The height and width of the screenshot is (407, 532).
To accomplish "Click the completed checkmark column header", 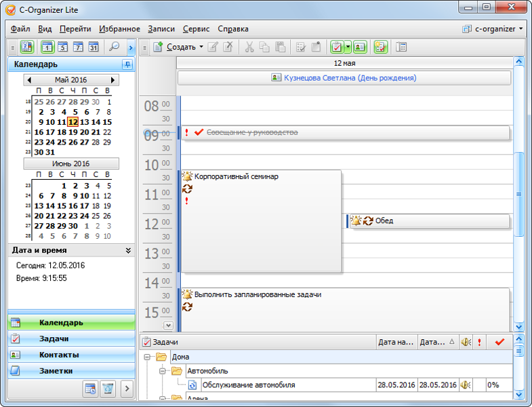I will [x=499, y=342].
